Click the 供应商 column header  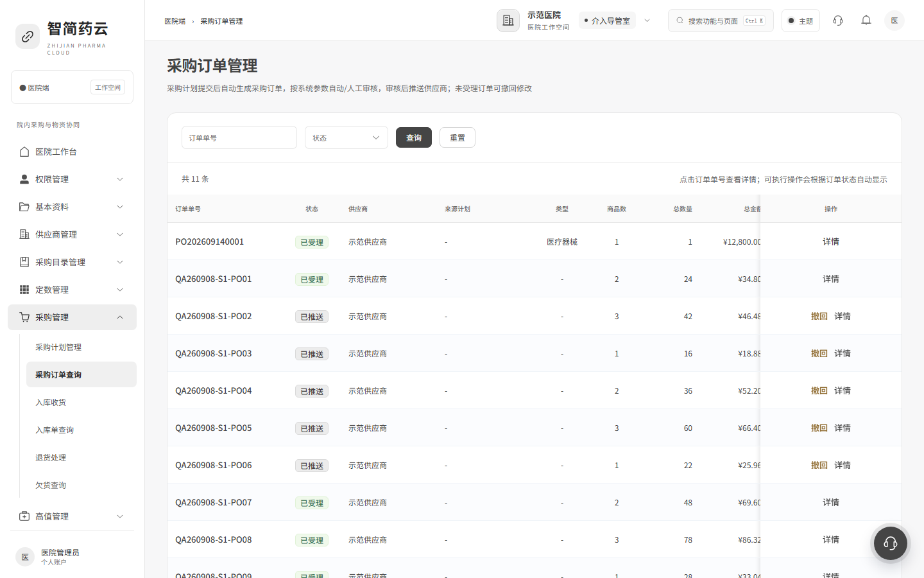pos(358,209)
